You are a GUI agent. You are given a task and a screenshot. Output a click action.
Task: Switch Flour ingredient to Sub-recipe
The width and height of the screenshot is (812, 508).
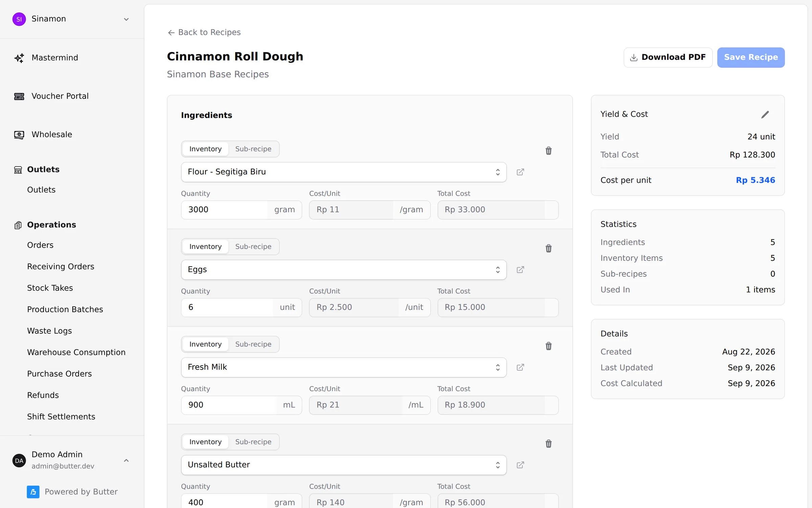(x=253, y=149)
